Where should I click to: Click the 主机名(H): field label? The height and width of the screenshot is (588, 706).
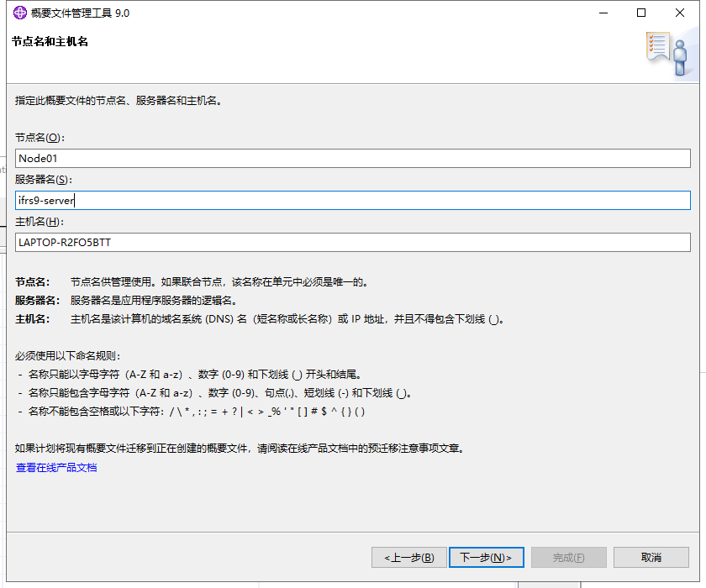pyautogui.click(x=40, y=222)
